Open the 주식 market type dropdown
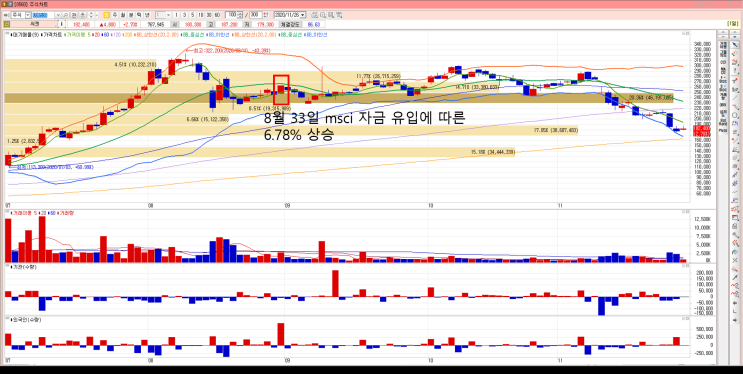Screen dimensions: 743x374 [20, 15]
